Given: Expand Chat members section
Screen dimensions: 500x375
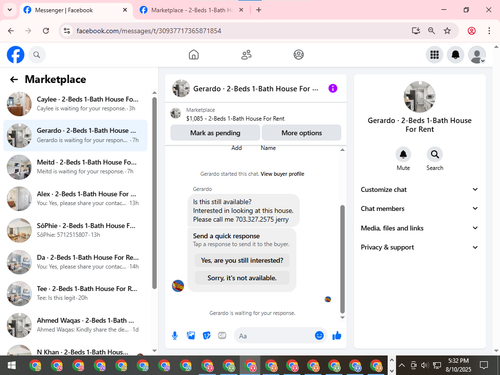Looking at the screenshot, I should click(419, 209).
